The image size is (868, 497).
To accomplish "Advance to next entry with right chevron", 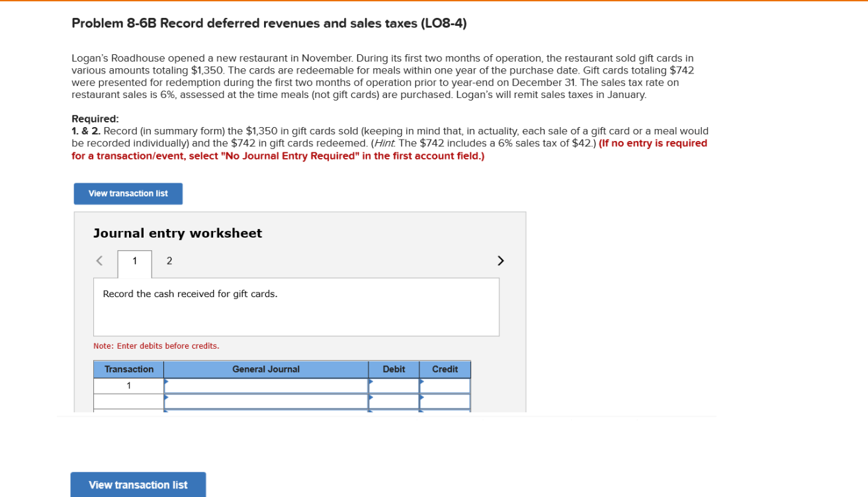I will point(501,261).
